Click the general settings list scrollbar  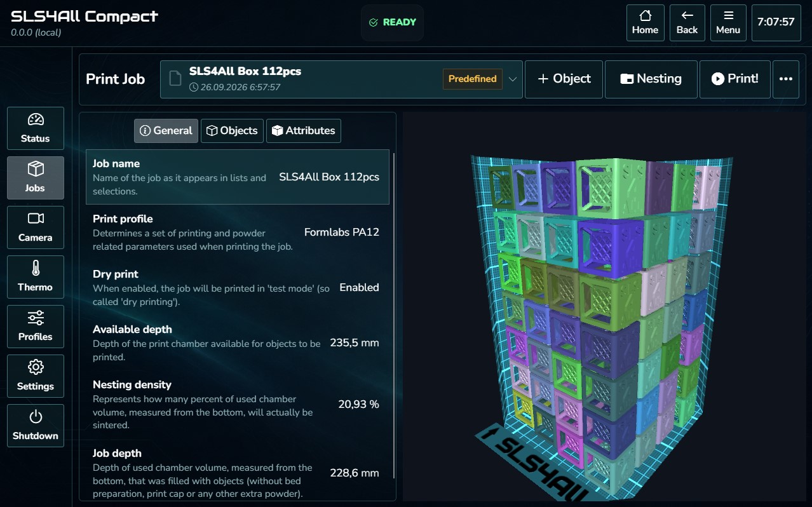click(x=394, y=315)
